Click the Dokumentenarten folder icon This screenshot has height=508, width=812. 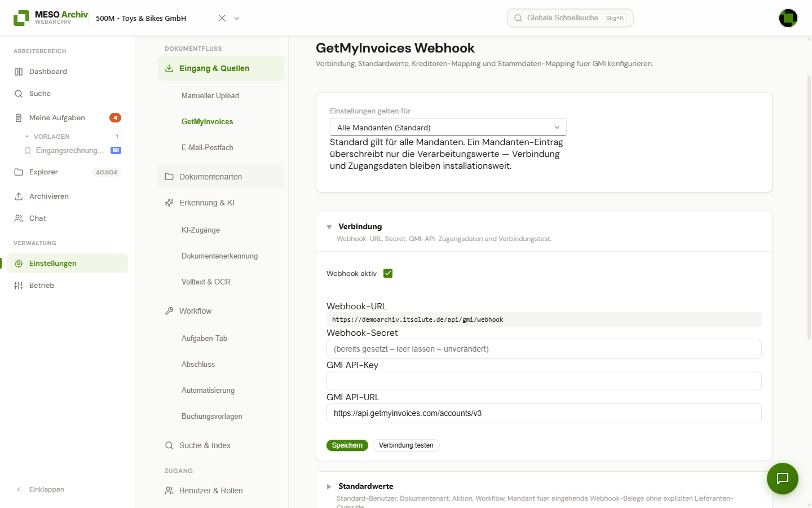(x=169, y=177)
